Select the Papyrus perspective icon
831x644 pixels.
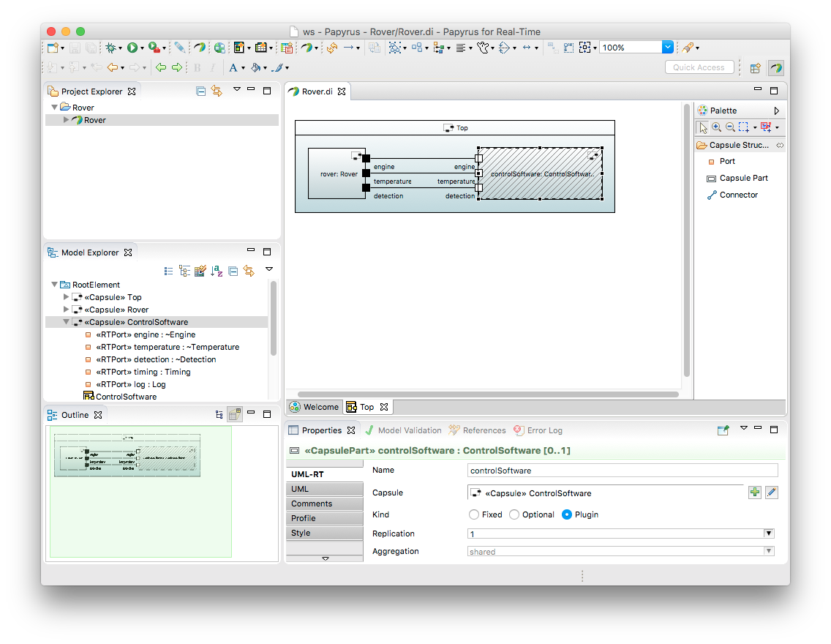coord(776,68)
